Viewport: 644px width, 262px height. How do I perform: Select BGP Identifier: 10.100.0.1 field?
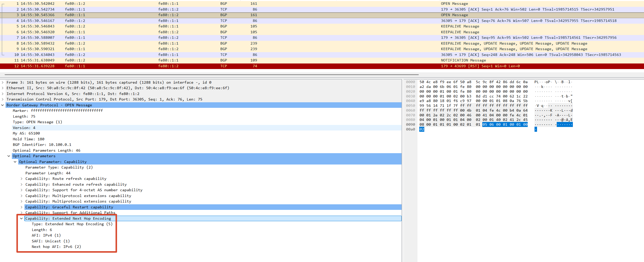(42, 145)
